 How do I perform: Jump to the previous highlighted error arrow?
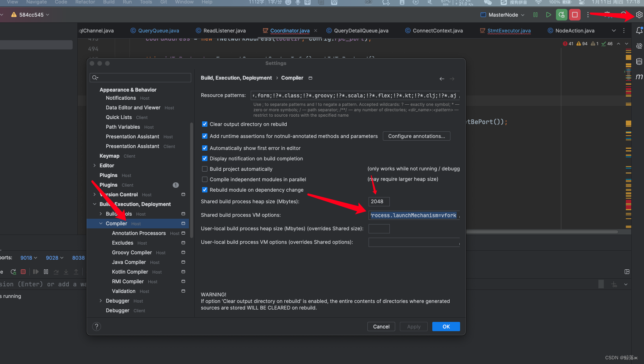click(619, 44)
